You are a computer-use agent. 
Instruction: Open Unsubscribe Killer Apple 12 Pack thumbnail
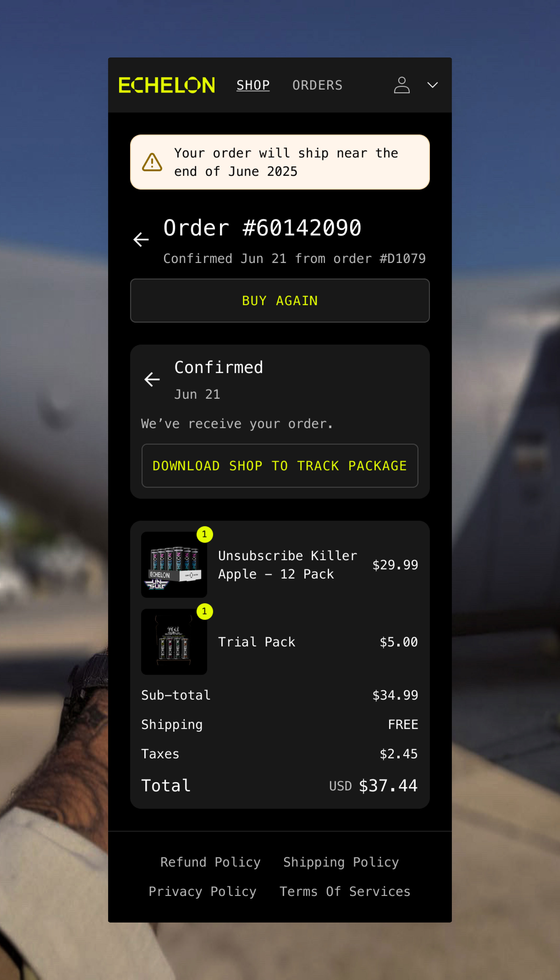point(174,565)
